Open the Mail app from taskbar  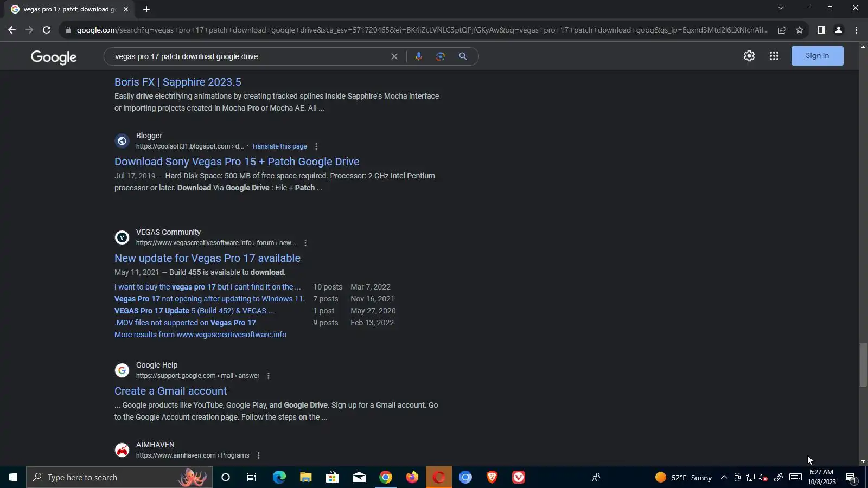359,477
